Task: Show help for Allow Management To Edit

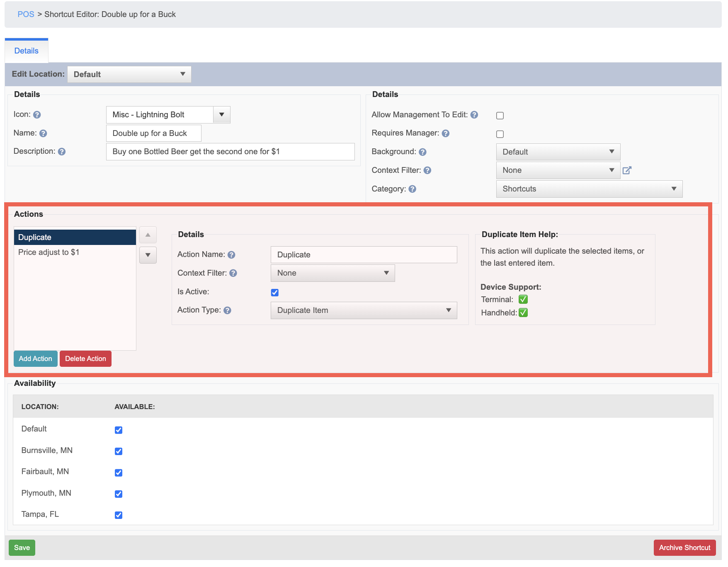Action: point(474,115)
